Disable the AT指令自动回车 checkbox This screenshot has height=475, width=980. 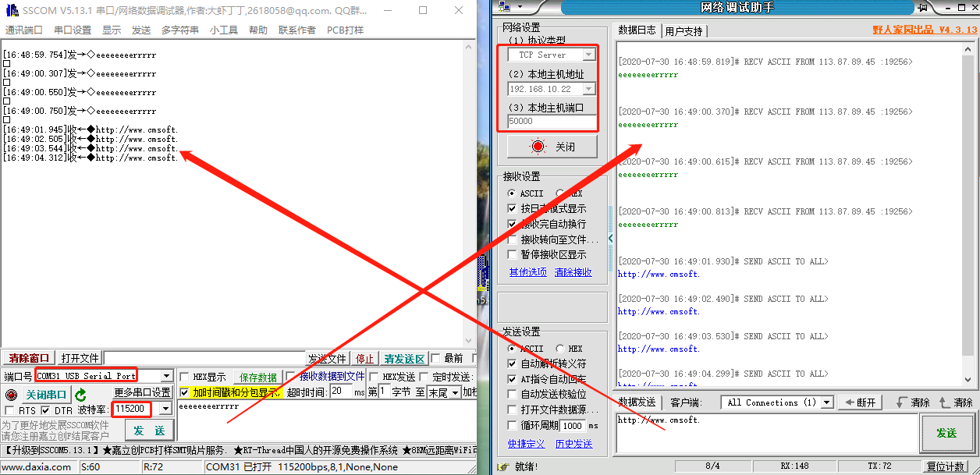pos(513,379)
